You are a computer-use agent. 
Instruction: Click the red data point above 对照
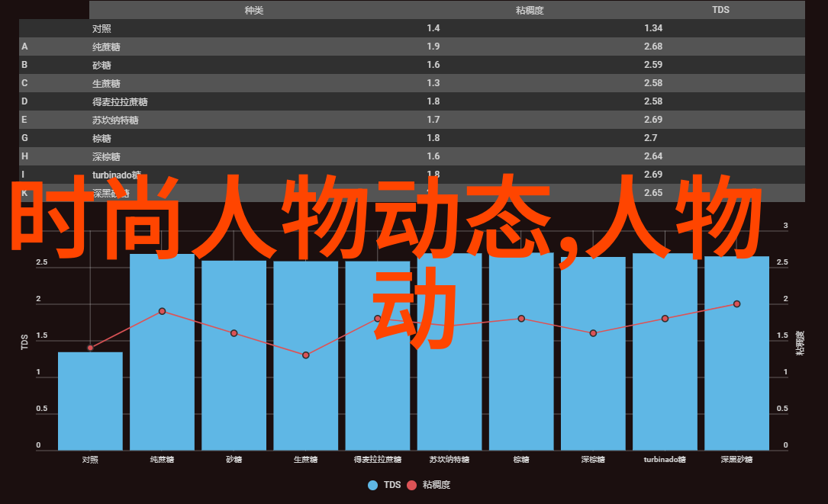pos(90,348)
